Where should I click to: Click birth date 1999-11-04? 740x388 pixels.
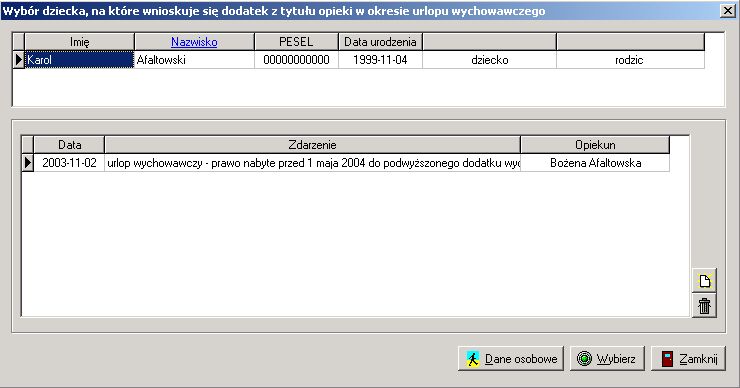click(x=380, y=59)
